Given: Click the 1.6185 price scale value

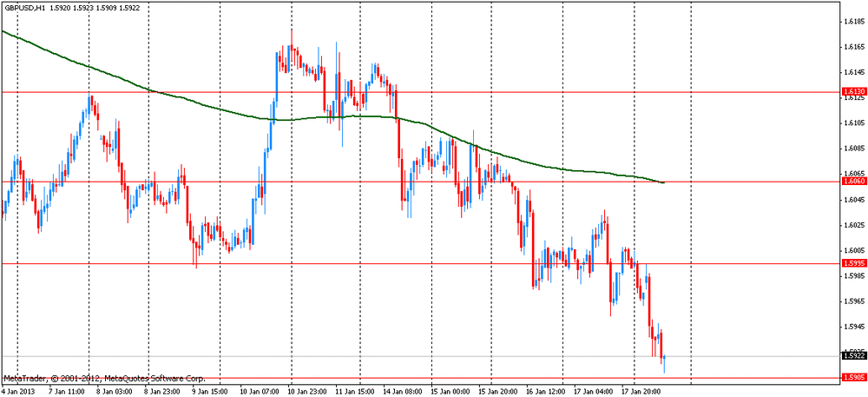Looking at the screenshot, I should click(852, 23).
